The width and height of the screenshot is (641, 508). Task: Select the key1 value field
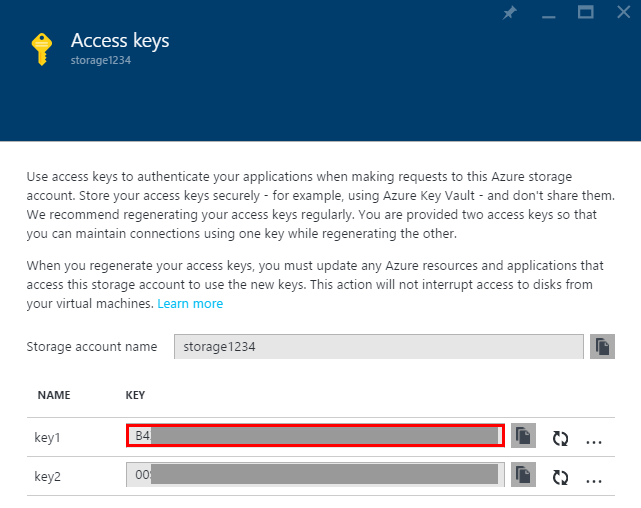click(x=315, y=436)
